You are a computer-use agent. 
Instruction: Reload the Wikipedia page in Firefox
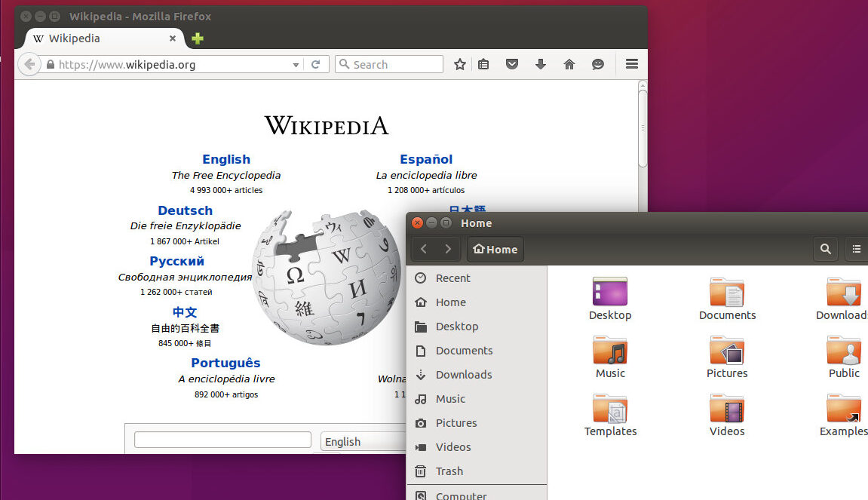(x=315, y=64)
